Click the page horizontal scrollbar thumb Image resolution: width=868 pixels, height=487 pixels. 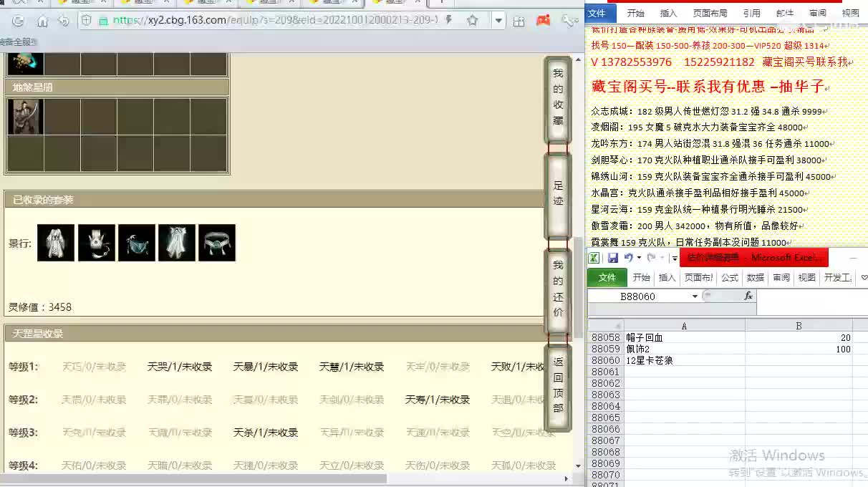tap(193, 478)
